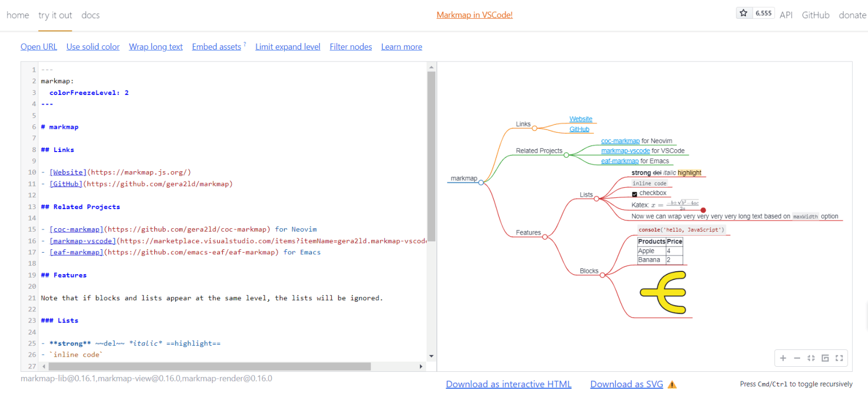The width and height of the screenshot is (868, 399).
Task: Switch to the docs tab
Action: coord(90,15)
